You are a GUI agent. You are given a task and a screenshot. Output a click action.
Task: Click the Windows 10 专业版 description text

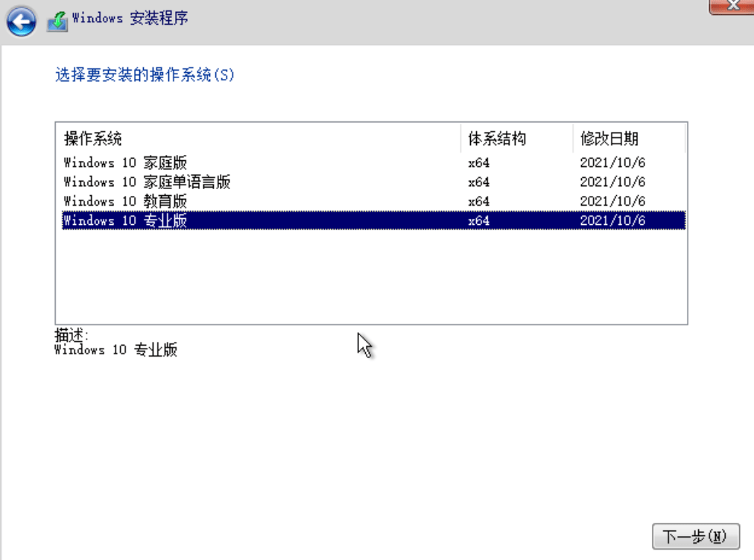coord(119,350)
